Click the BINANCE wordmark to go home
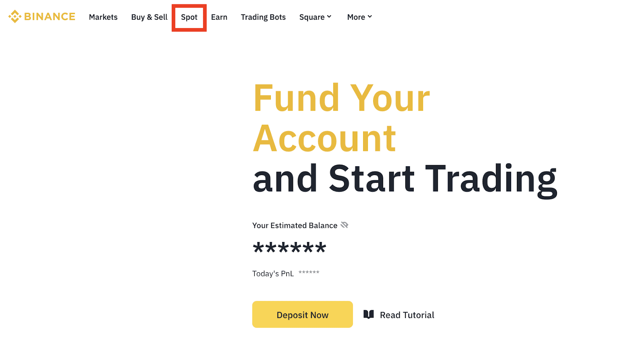Viewport: 644px width, 345px height. point(50,17)
